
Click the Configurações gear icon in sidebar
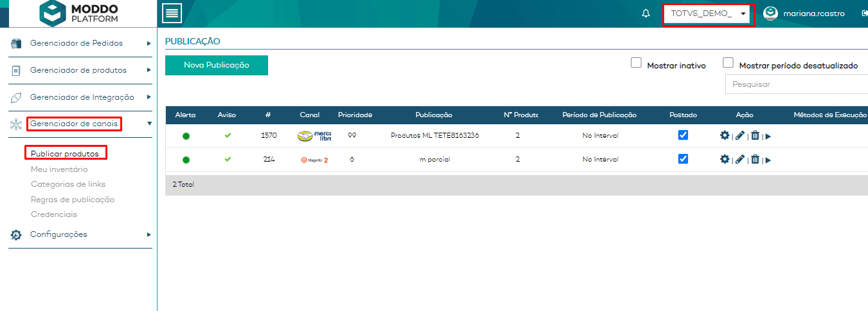click(x=17, y=235)
